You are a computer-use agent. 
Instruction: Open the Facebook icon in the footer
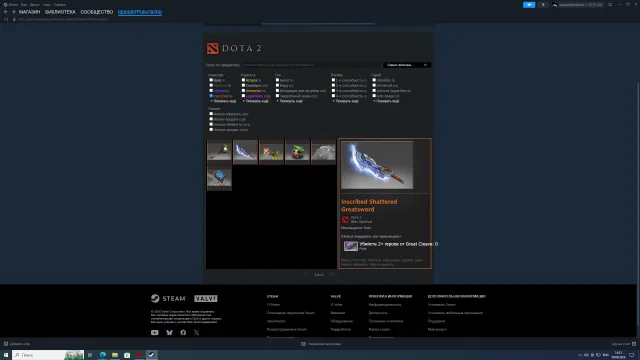183,333
